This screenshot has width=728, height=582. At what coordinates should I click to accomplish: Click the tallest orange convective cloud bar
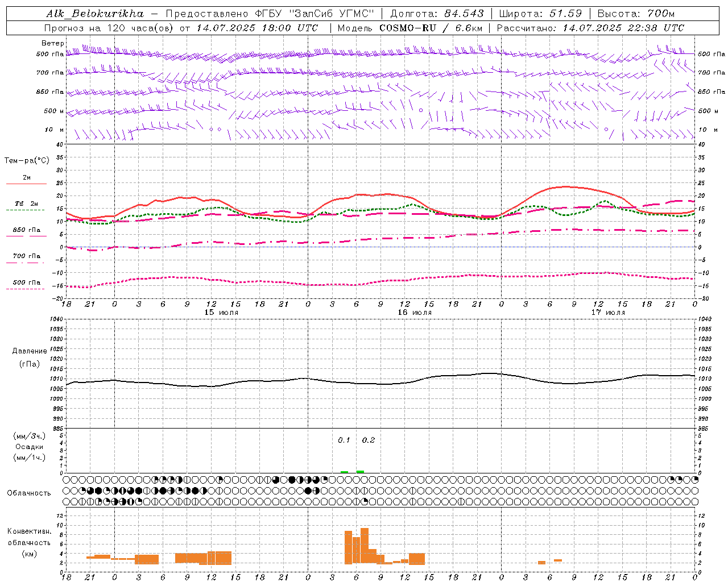tap(365, 546)
